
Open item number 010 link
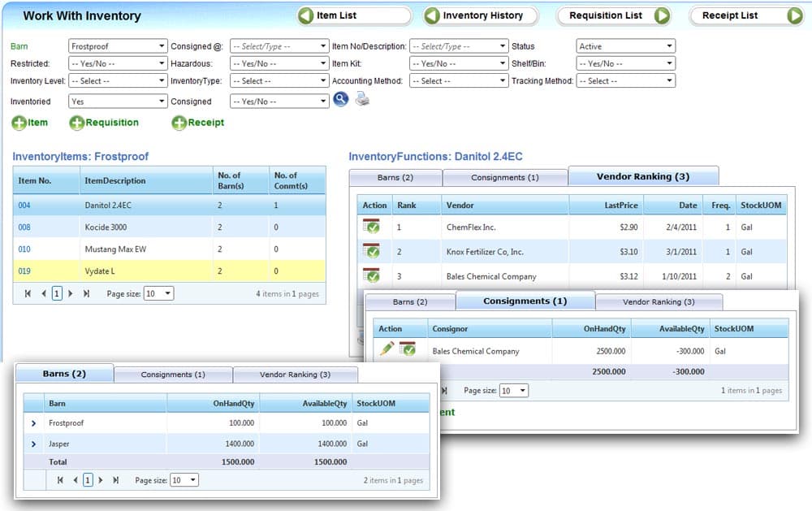pyautogui.click(x=24, y=249)
